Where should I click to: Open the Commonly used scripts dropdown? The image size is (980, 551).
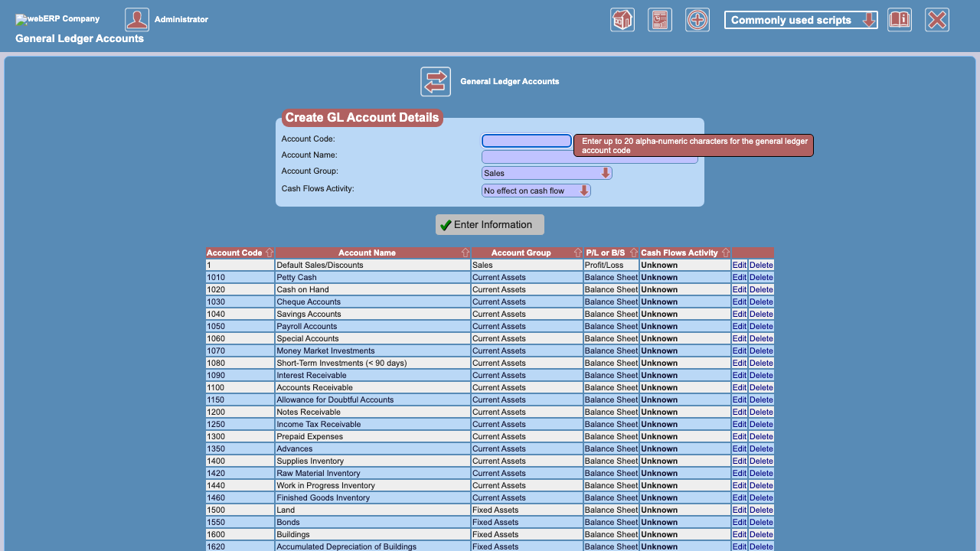[801, 20]
